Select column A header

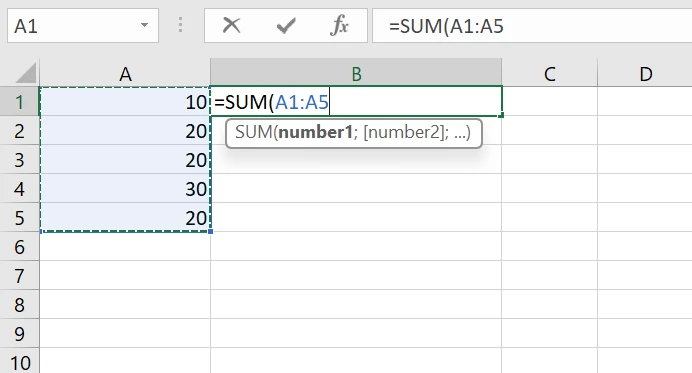coord(125,74)
